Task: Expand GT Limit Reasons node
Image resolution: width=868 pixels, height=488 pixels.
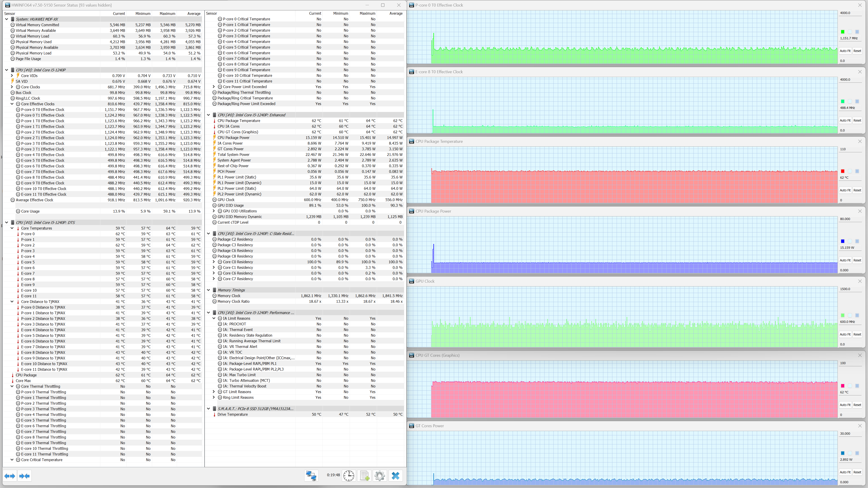Action: coord(214,392)
